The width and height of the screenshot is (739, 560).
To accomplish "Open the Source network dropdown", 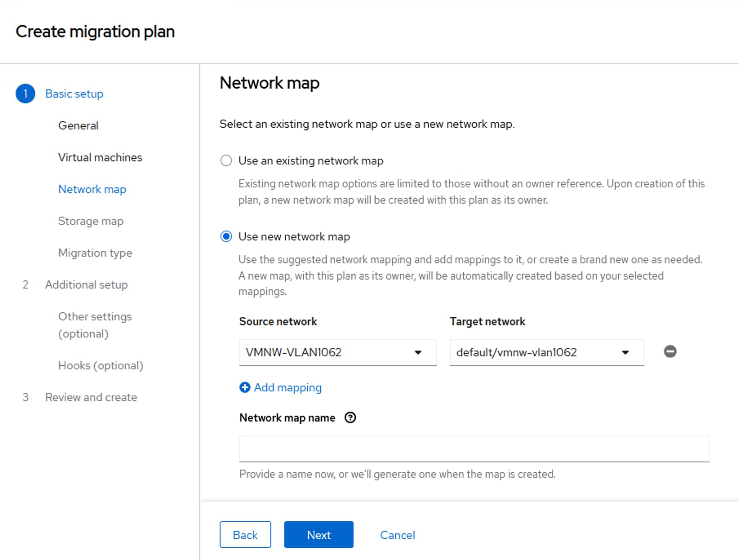I will (338, 352).
